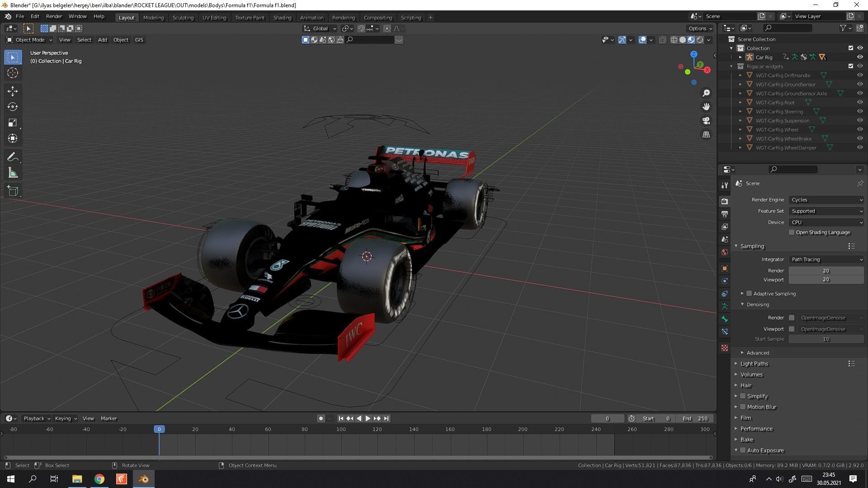Open Integrator dropdown showing Path Tracing

pos(826,259)
